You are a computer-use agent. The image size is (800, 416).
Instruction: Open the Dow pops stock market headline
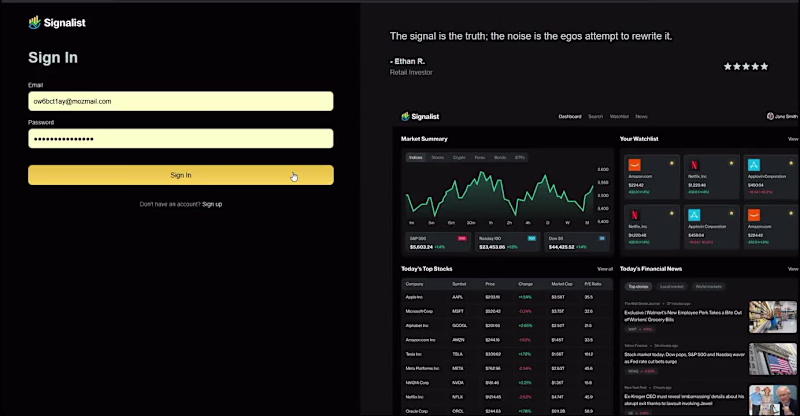click(684, 358)
